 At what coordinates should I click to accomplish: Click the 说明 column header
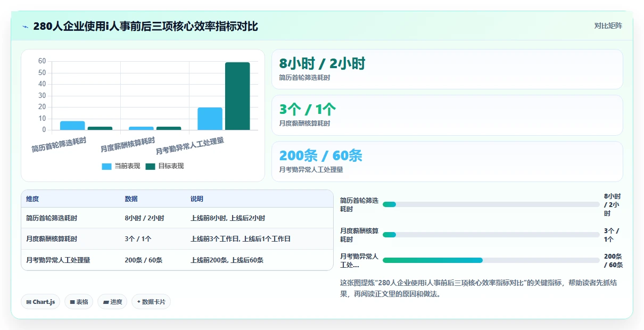pyautogui.click(x=197, y=199)
